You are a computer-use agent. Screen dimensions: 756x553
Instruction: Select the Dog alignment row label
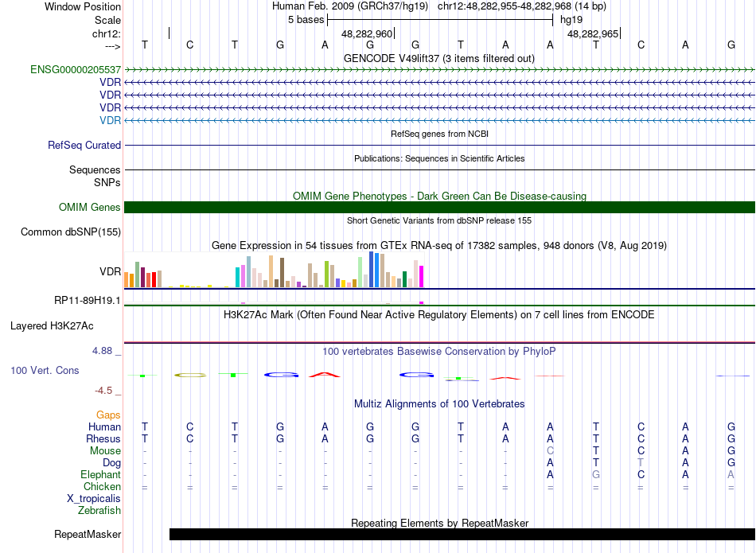click(112, 463)
